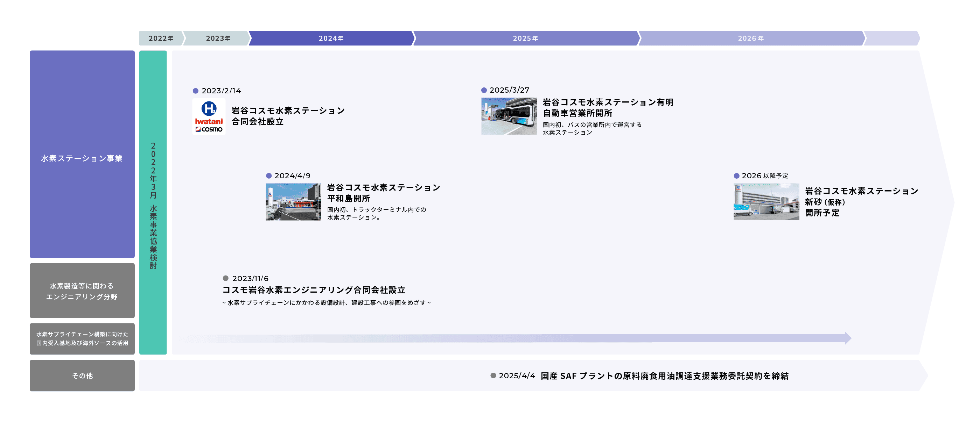Select the 2024年 timeline segment
This screenshot has width=980, height=422.
(x=331, y=38)
